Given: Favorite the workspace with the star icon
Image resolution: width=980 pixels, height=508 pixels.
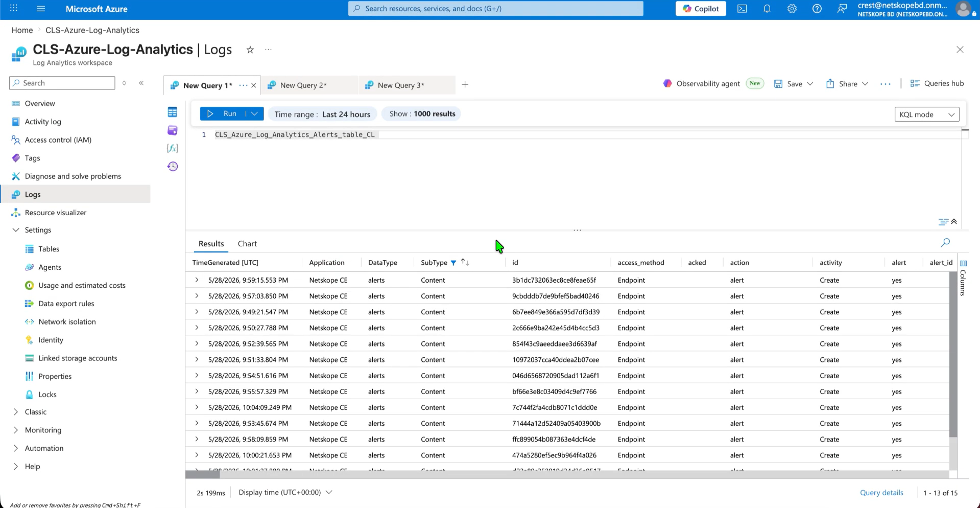Looking at the screenshot, I should (250, 50).
